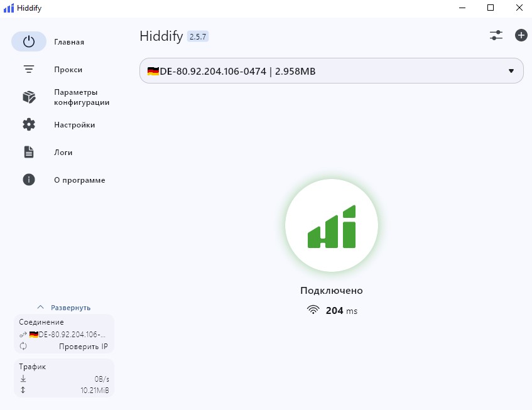Click Проверить IP link

[x=84, y=347]
